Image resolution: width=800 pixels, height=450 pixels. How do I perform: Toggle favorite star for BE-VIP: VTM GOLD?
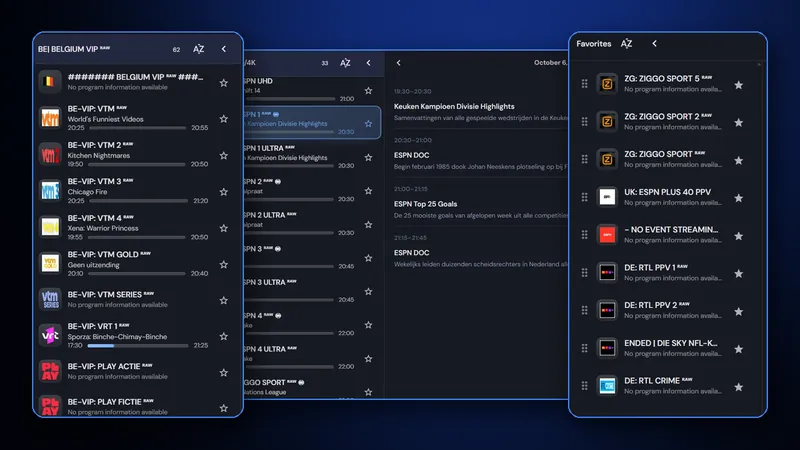click(x=223, y=264)
